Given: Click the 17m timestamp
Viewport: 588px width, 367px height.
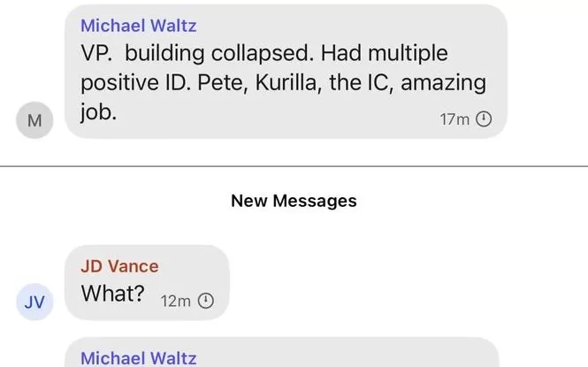Looking at the screenshot, I should [454, 119].
